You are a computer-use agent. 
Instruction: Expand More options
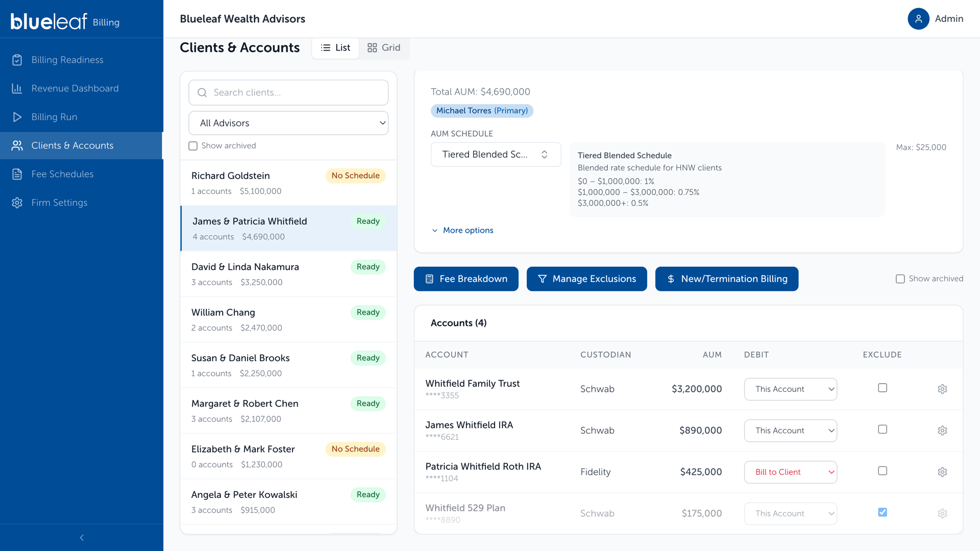[x=462, y=230]
